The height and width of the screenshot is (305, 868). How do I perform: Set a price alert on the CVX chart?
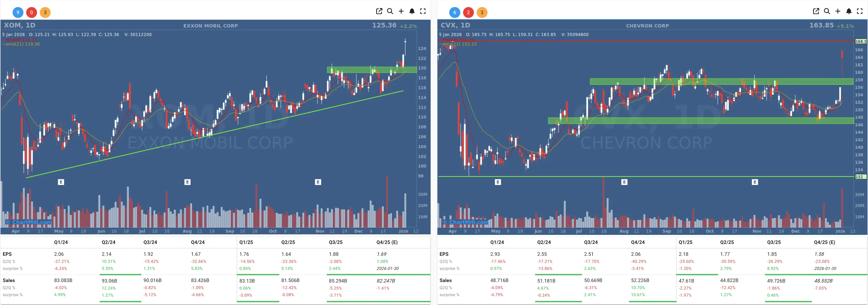(x=849, y=11)
